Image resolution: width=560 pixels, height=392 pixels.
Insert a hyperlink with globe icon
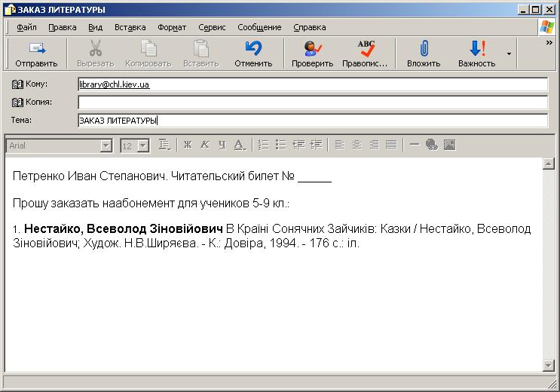point(432,145)
